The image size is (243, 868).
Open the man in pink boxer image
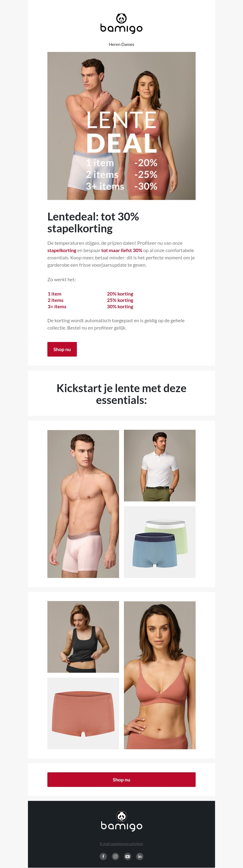pyautogui.click(x=83, y=504)
